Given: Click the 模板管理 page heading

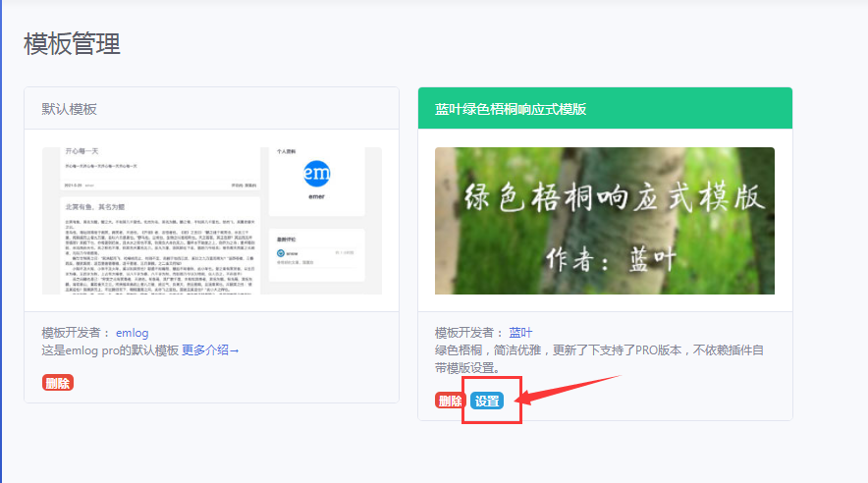Looking at the screenshot, I should coord(72,44).
